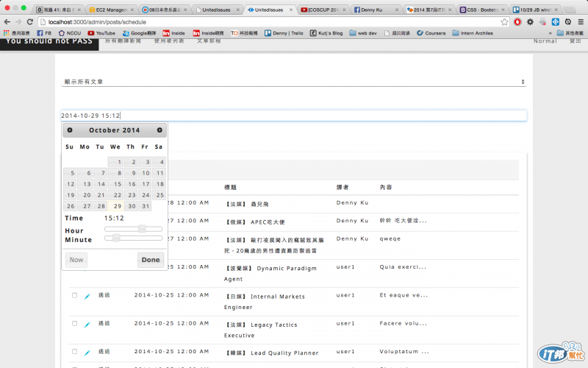Open the Google翻譯 bookmark
The height and width of the screenshot is (368, 588).
click(139, 33)
